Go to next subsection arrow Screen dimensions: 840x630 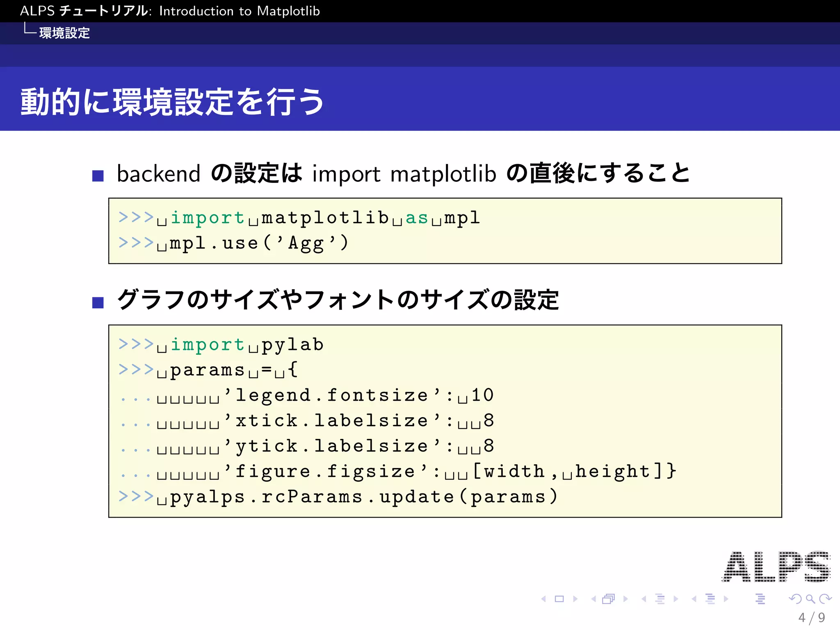[x=676, y=599]
